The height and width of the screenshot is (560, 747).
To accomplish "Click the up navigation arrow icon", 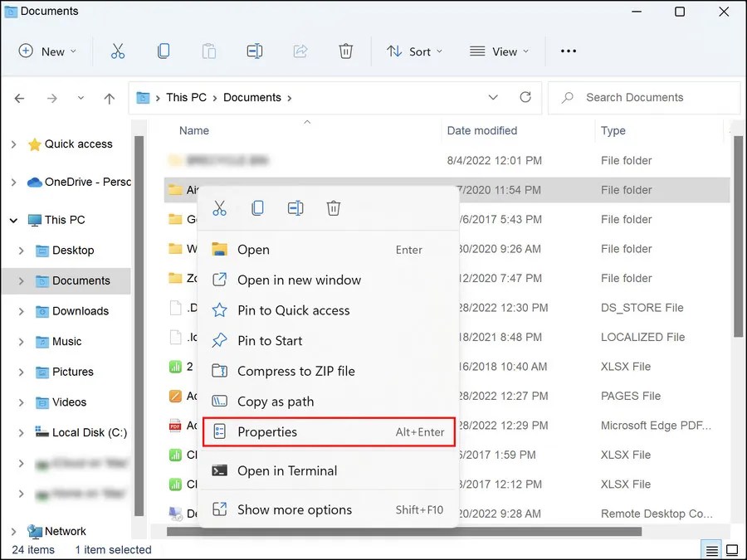I will (109, 97).
